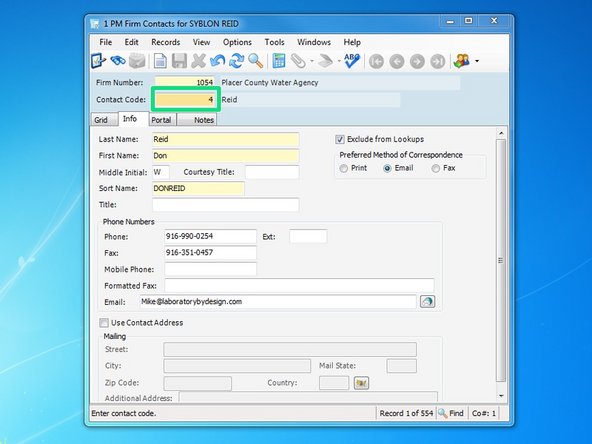Click the paperclip attachments icon
The image size is (592, 444).
pyautogui.click(x=298, y=61)
